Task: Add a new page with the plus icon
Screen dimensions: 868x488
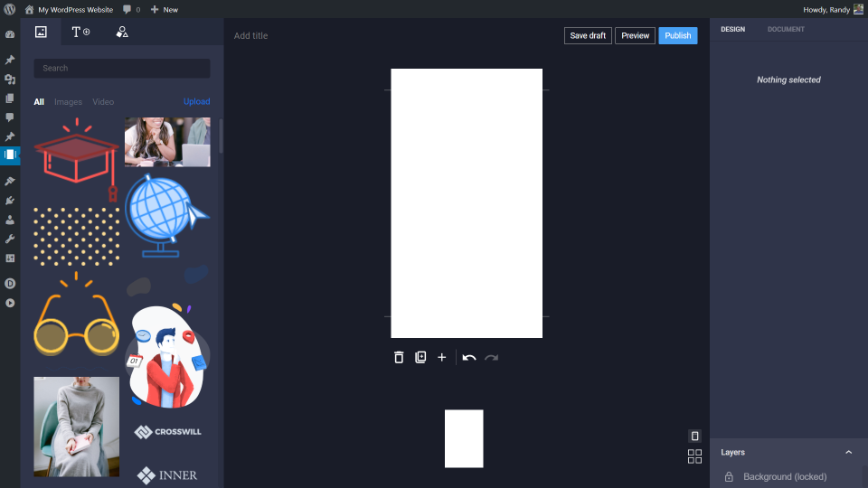Action: click(442, 358)
